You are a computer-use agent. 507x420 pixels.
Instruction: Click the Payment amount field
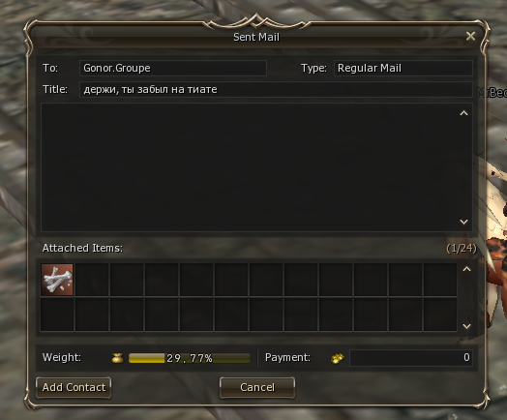pyautogui.click(x=411, y=358)
